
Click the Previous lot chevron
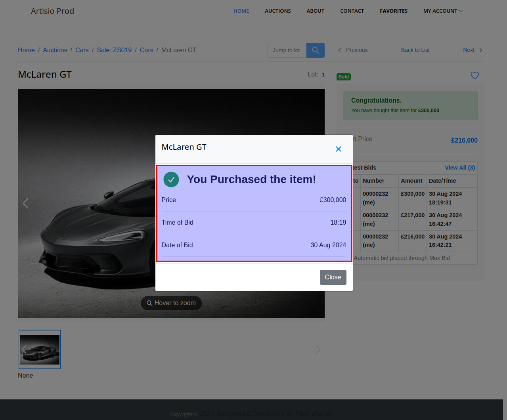(x=340, y=50)
